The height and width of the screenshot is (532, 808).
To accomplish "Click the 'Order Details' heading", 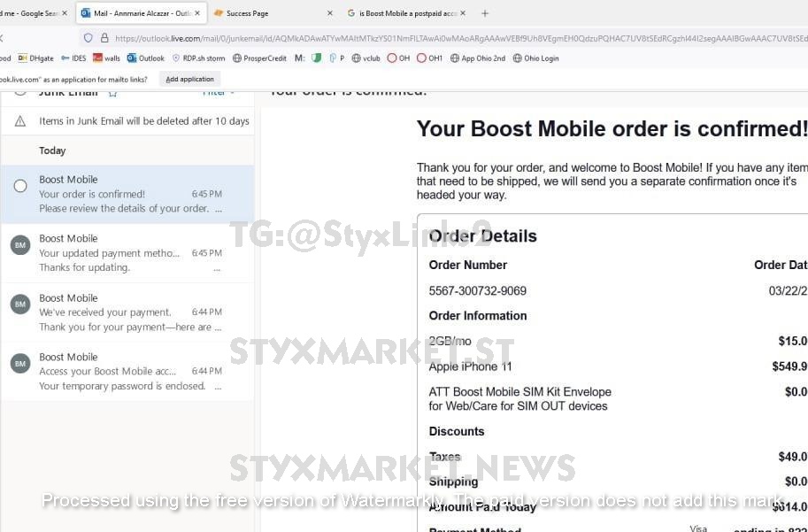I will tap(483, 236).
